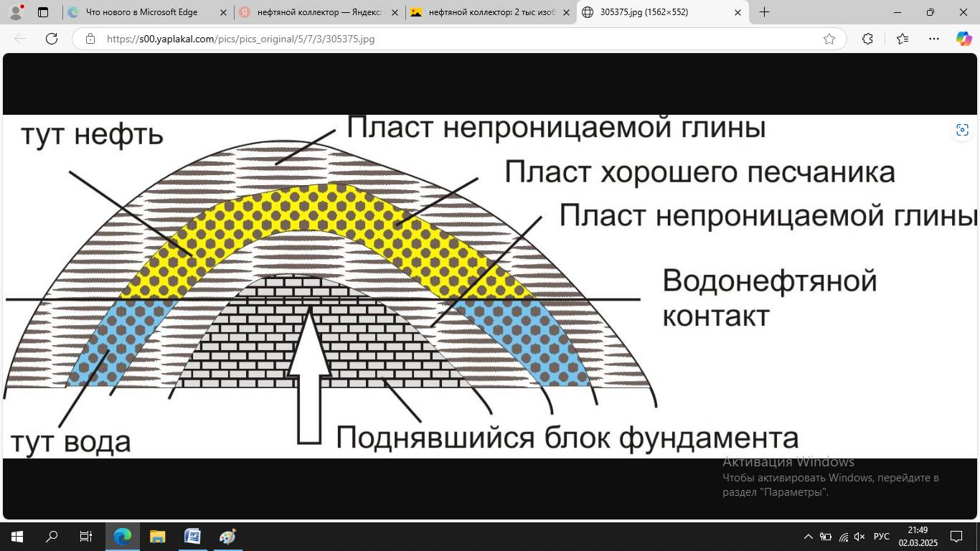
Task: Open the Favorites list icon
Action: (902, 39)
